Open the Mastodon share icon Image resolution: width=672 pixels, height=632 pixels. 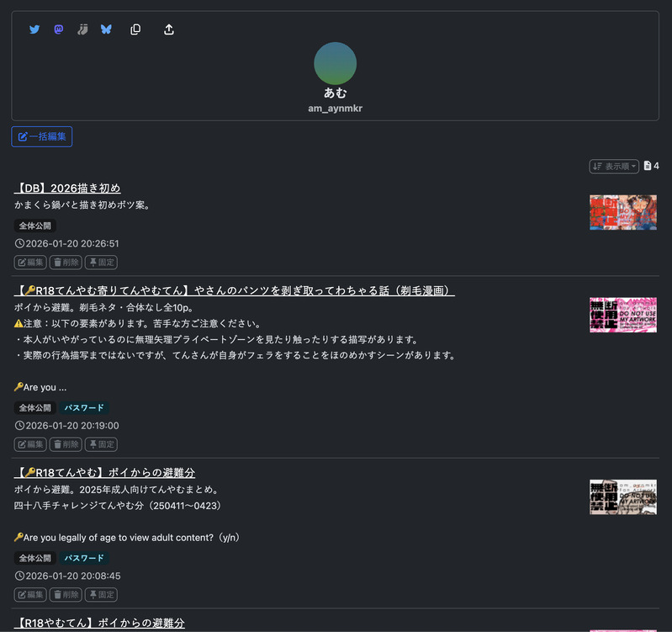[x=59, y=29]
